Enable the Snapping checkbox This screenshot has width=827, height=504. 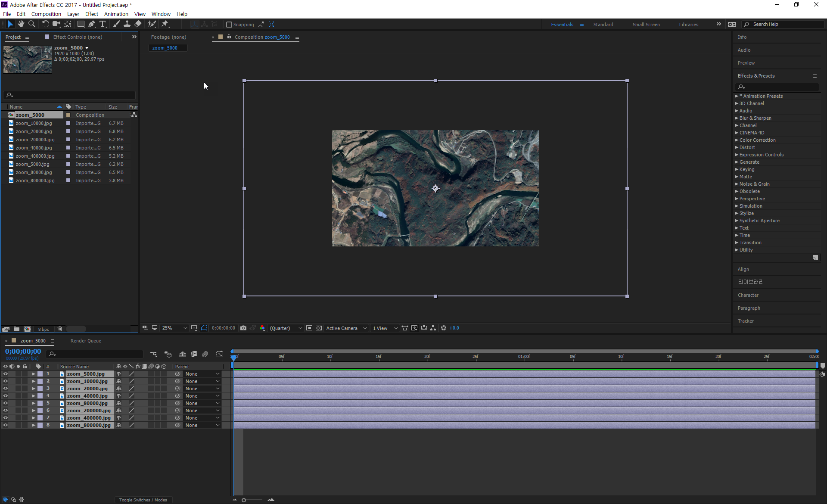click(x=229, y=25)
